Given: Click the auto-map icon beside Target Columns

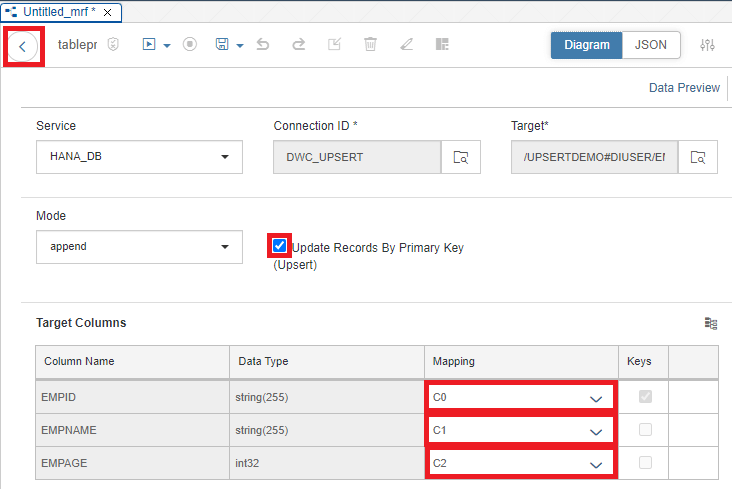Looking at the screenshot, I should [711, 323].
